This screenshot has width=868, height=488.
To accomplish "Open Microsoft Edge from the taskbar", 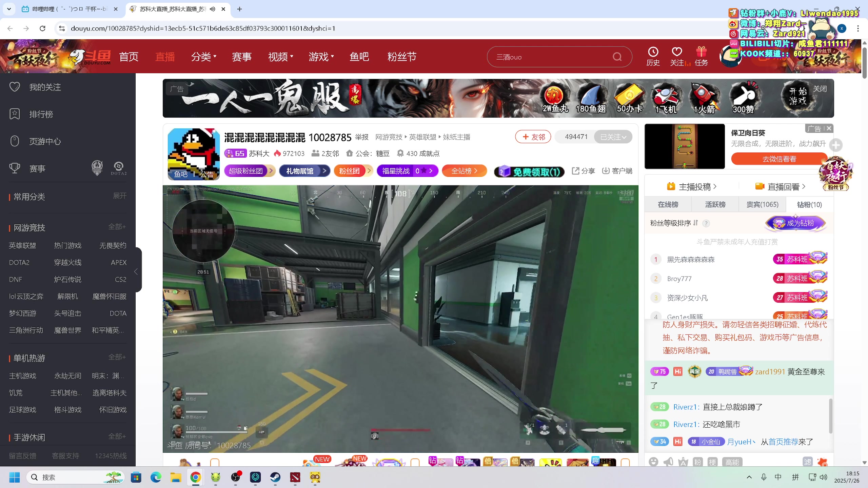I will point(156,477).
